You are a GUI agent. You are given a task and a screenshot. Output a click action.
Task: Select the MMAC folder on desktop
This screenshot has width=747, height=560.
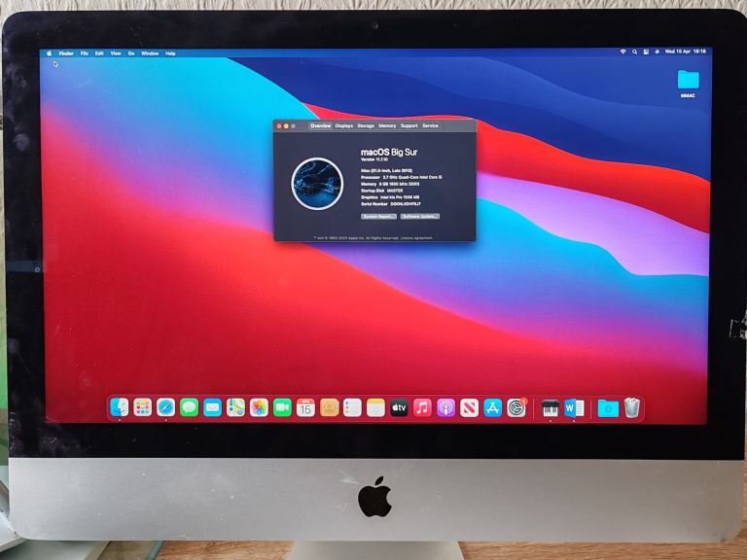[x=688, y=82]
